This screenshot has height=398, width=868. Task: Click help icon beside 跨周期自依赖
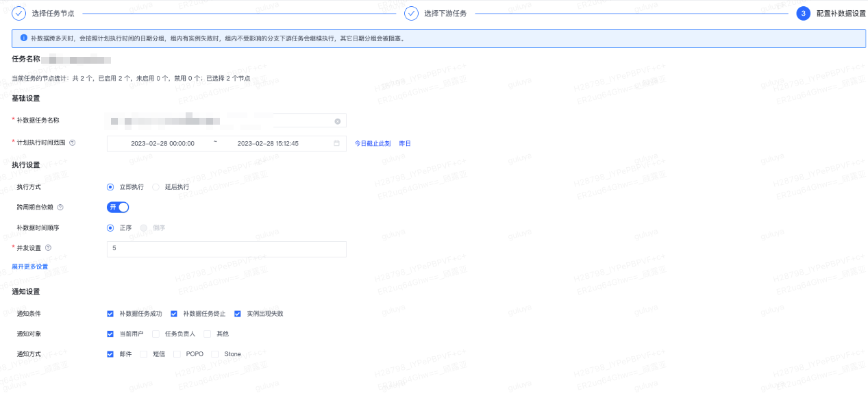tap(60, 207)
